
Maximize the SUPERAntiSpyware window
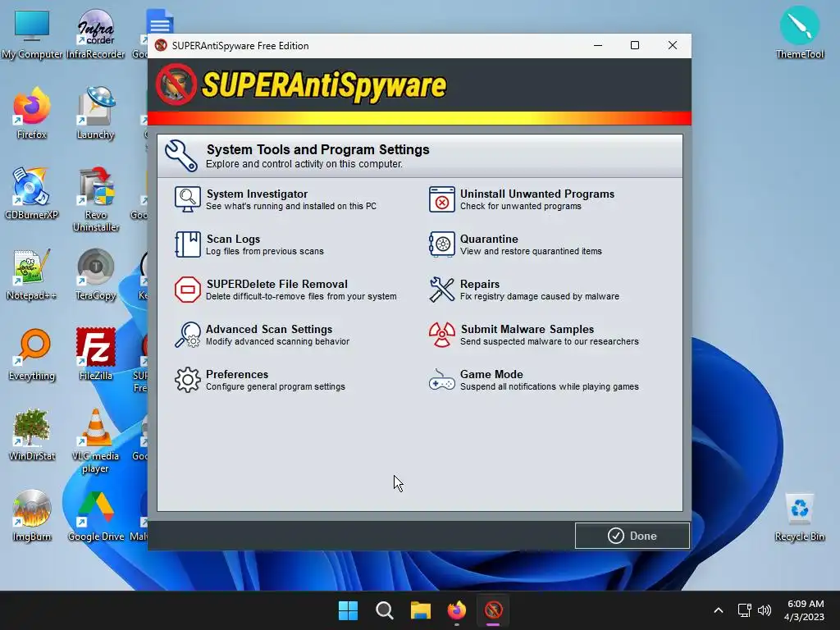pos(635,46)
